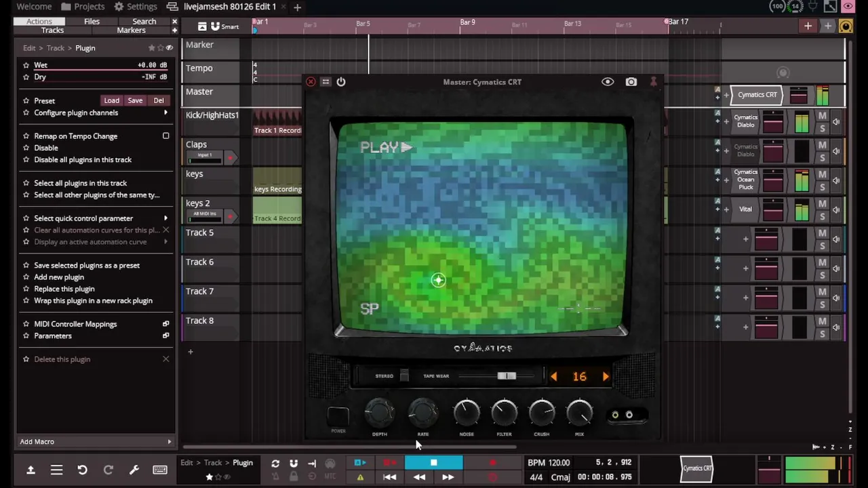Open the Smart selection tool icon

click(x=224, y=26)
